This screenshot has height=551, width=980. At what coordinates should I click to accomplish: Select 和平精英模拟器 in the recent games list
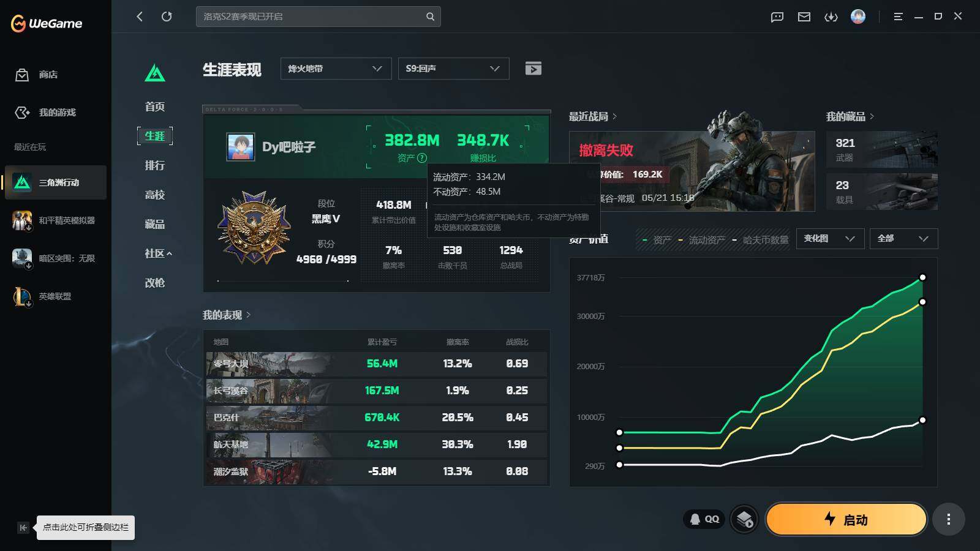point(56,220)
